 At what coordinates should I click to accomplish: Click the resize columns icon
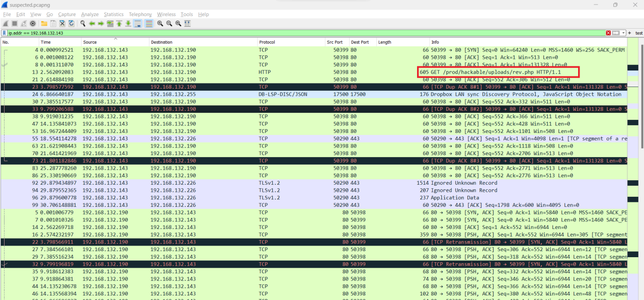(x=187, y=24)
